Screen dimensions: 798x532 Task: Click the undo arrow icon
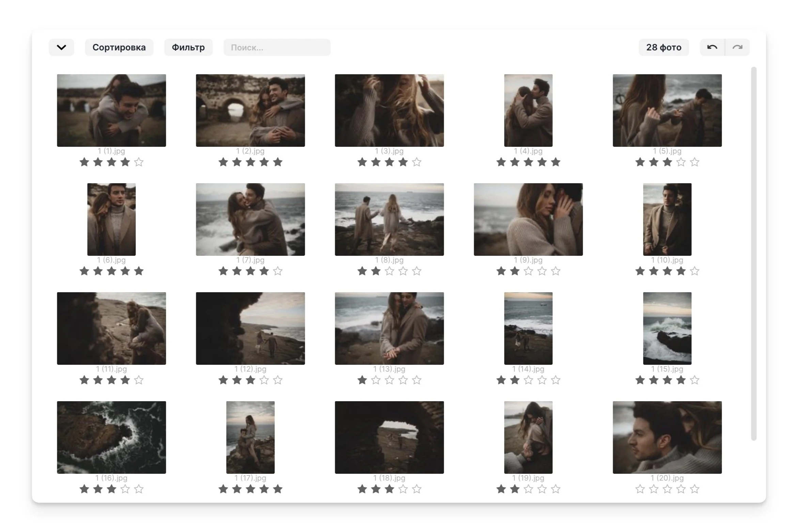(x=712, y=47)
